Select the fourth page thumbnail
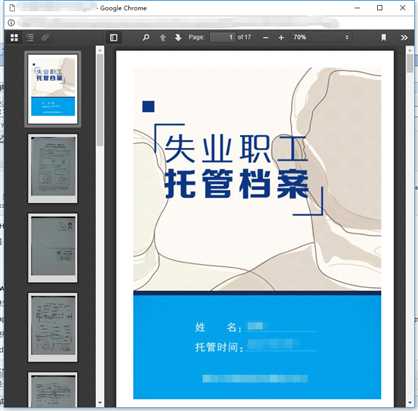Image resolution: width=418 pixels, height=411 pixels. point(53,327)
